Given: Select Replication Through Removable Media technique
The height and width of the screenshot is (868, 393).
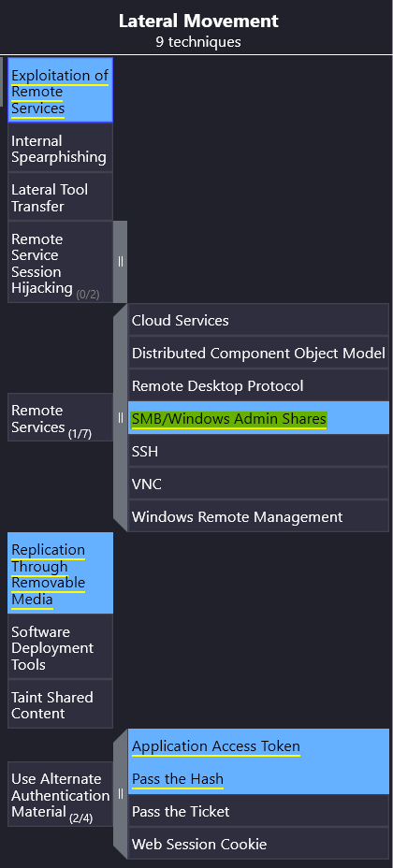Looking at the screenshot, I should point(60,573).
